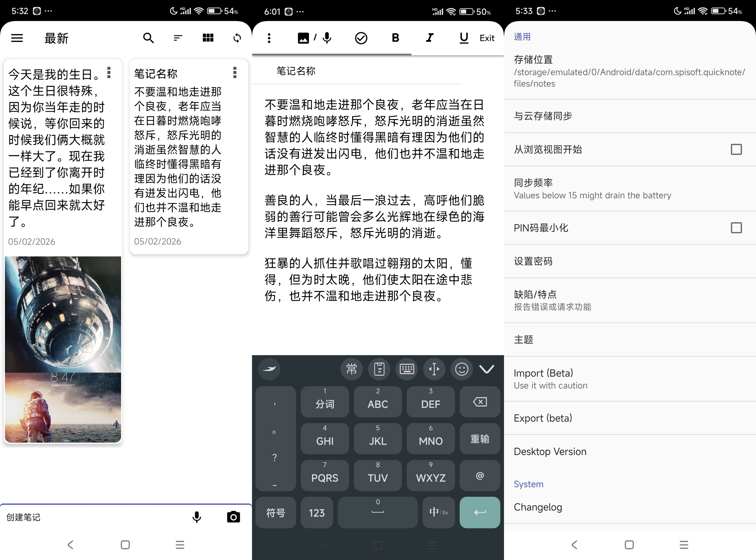
Task: Switch keyboard language with 中/En key
Action: (438, 512)
